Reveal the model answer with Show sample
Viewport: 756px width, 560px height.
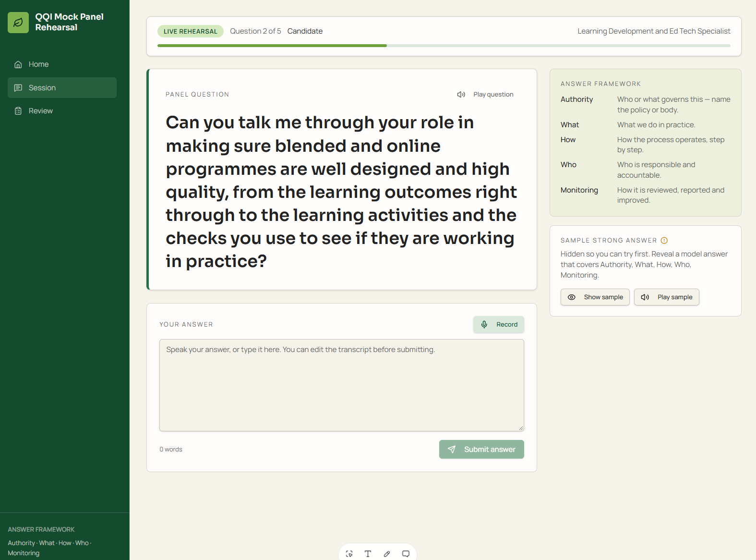[595, 297]
